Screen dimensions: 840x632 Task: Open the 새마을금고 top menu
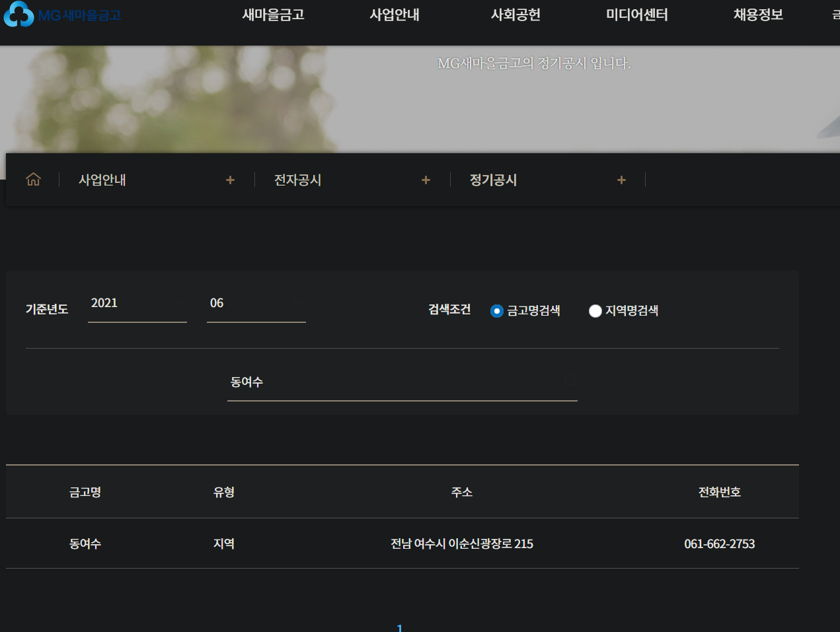click(x=274, y=15)
